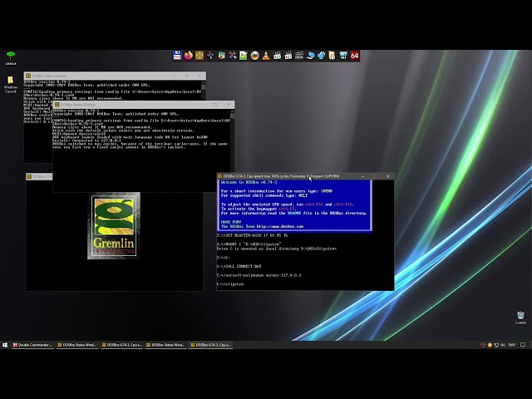Maximize the rearmost DOSBox Status Window
532x399 pixels.
(186, 76)
